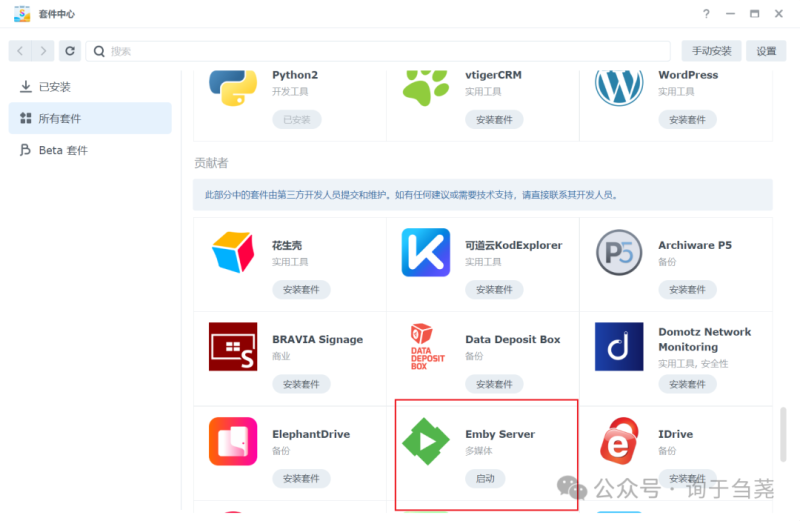Go forward with the right arrow
Screen dimensions: 800x521
point(43,51)
